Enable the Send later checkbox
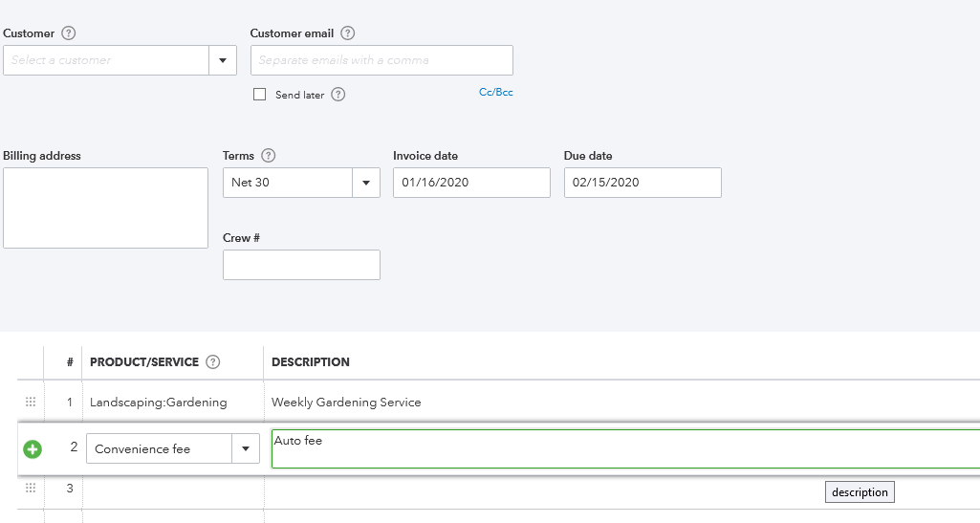 coord(259,95)
